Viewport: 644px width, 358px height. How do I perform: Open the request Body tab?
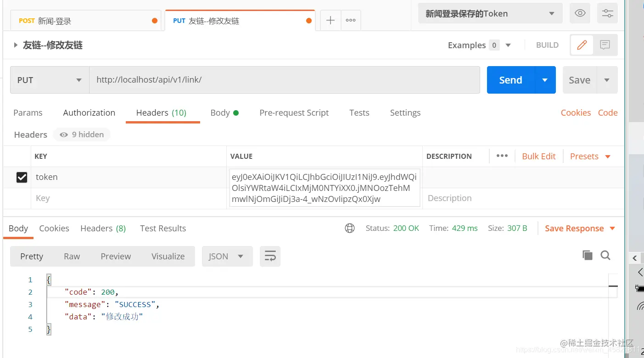224,112
